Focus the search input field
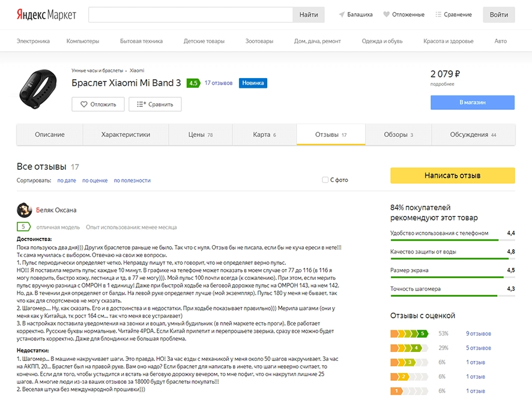Image resolution: width=532 pixels, height=412 pixels. [x=191, y=14]
